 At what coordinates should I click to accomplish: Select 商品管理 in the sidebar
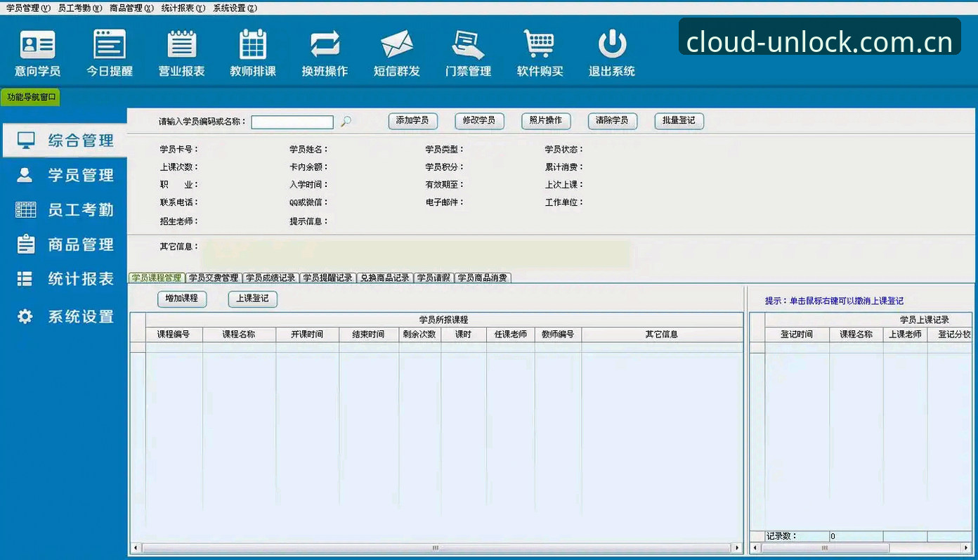64,245
